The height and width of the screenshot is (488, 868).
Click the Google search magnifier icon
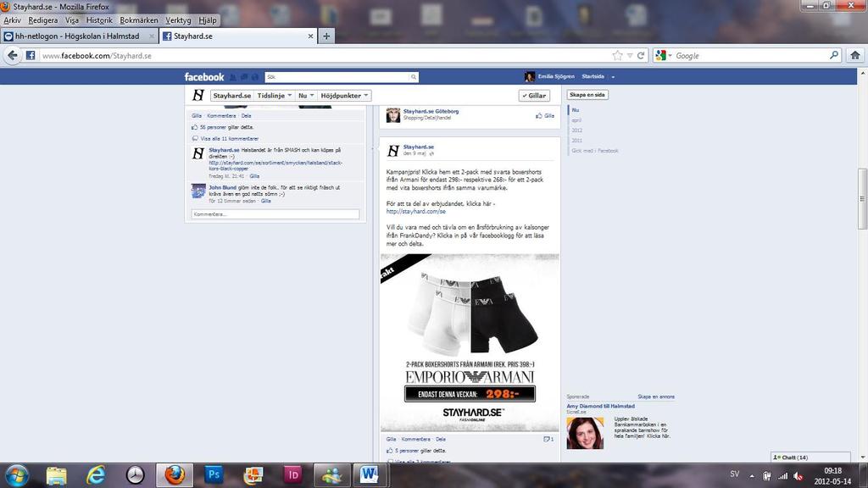click(x=834, y=55)
